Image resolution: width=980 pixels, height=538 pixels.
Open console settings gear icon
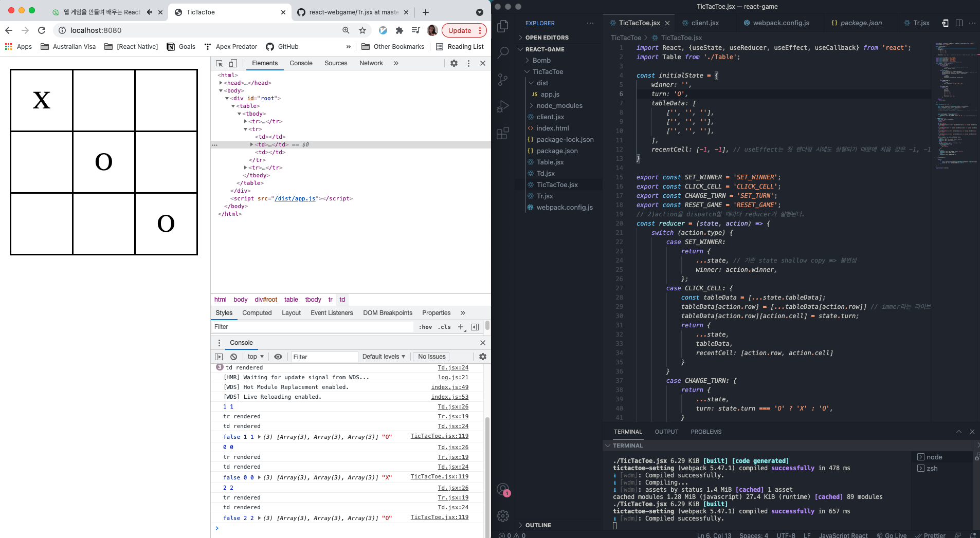click(x=483, y=357)
